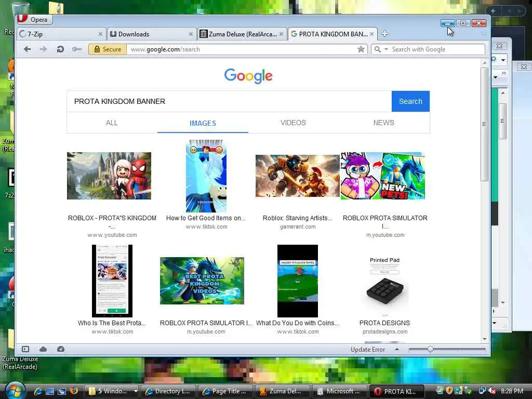Adjust the zoom slider handle

430,349
